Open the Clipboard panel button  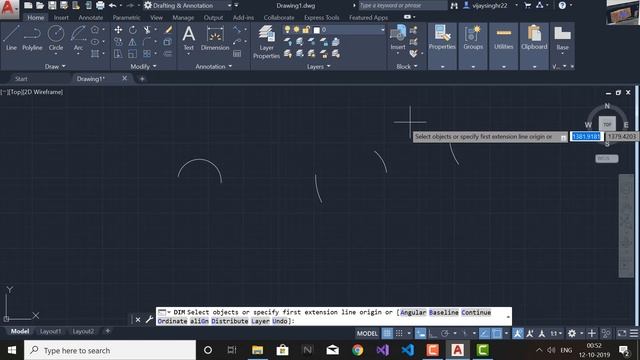coord(534,46)
